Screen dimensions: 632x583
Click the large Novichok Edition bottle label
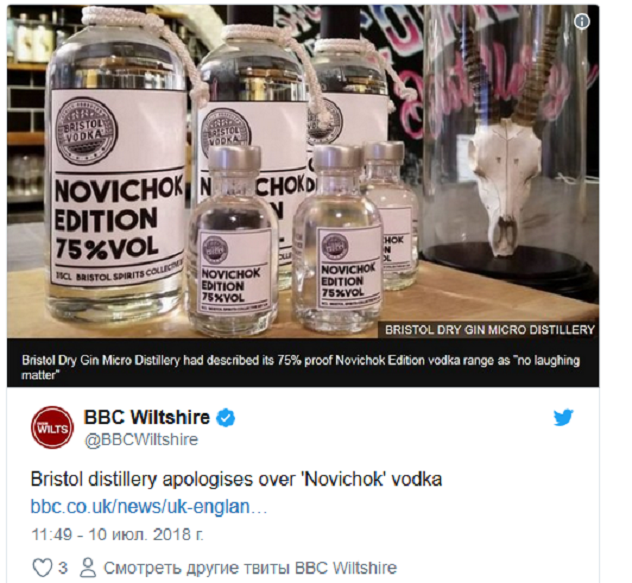click(x=118, y=188)
